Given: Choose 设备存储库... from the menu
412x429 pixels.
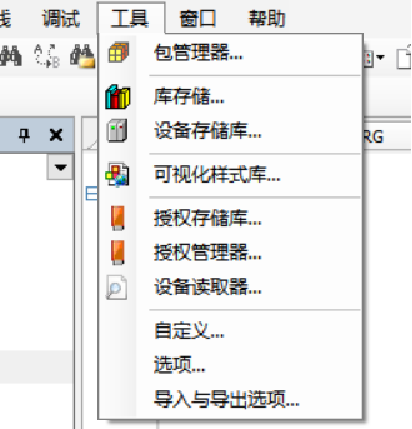Looking at the screenshot, I should [x=231, y=131].
